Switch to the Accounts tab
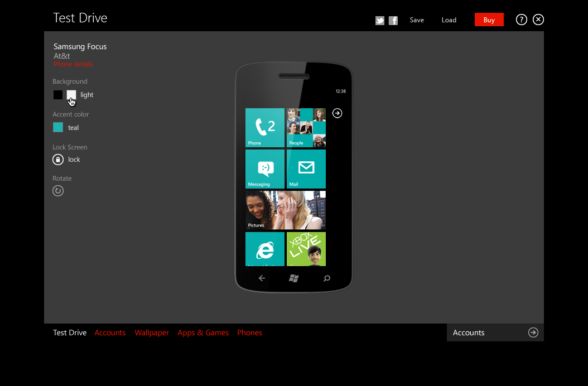 (x=110, y=333)
